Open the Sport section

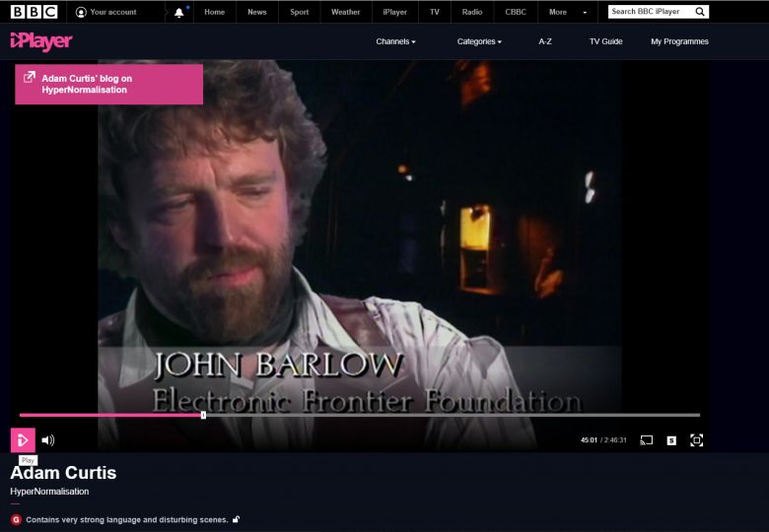click(299, 12)
